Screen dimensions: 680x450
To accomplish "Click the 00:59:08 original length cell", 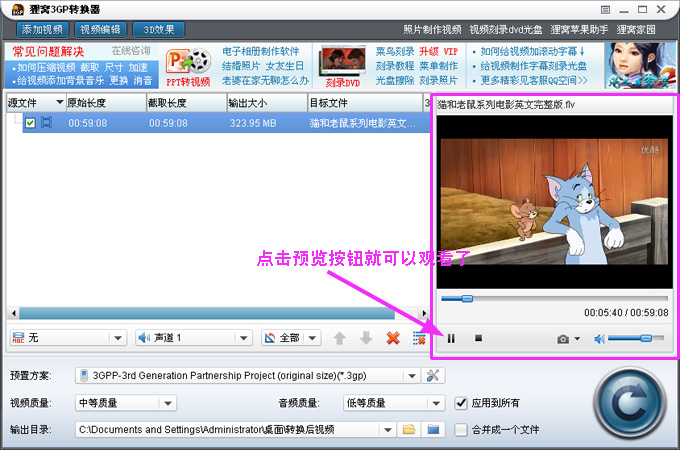I will tap(88, 123).
